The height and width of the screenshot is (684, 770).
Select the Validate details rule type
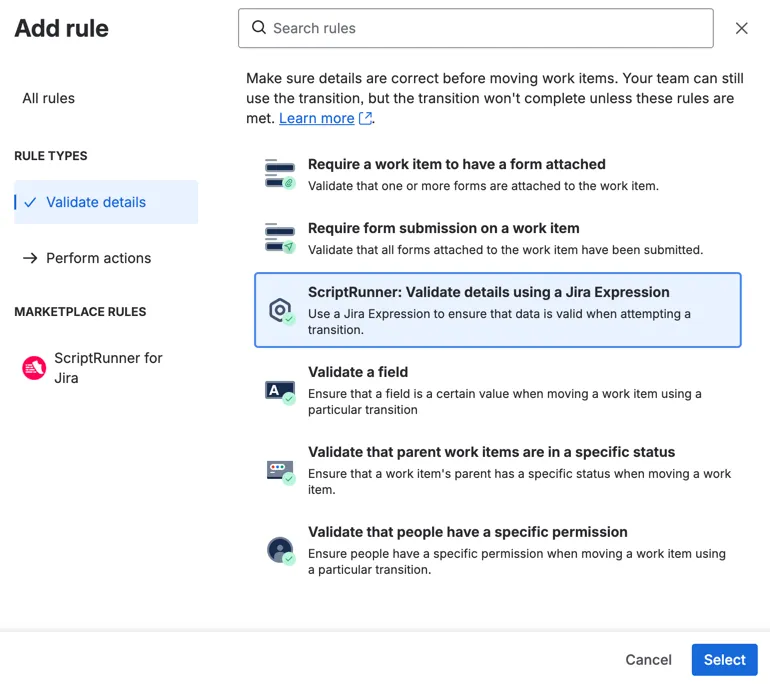pos(106,202)
